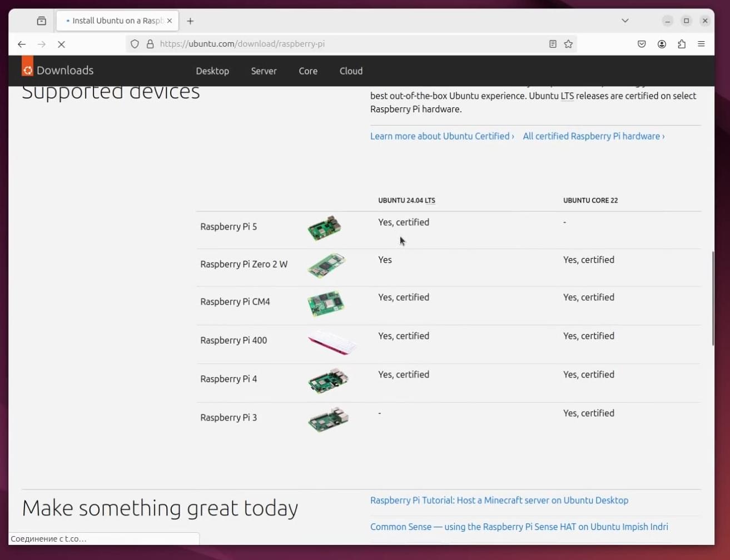Minimize the Firefox window
The height and width of the screenshot is (560, 730).
(x=668, y=21)
